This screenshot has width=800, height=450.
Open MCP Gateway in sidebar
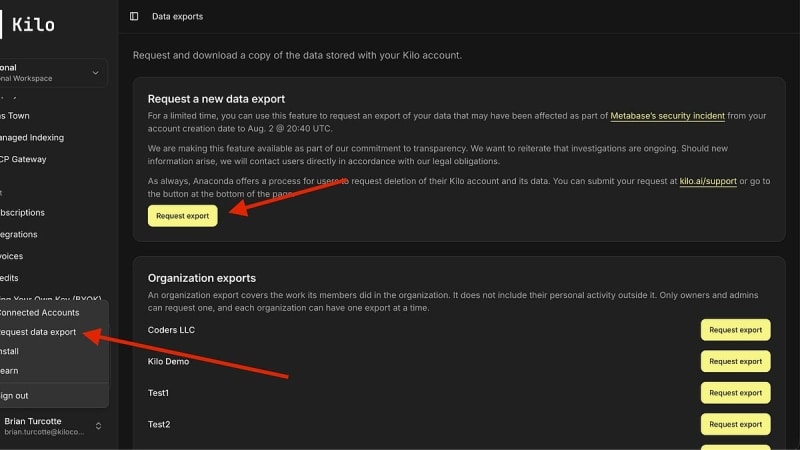[x=23, y=159]
